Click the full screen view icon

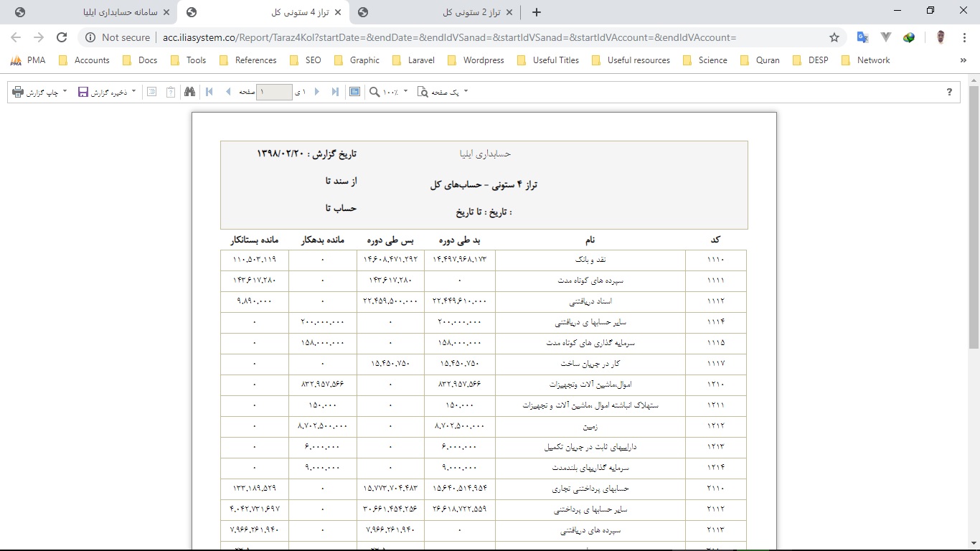tap(354, 92)
